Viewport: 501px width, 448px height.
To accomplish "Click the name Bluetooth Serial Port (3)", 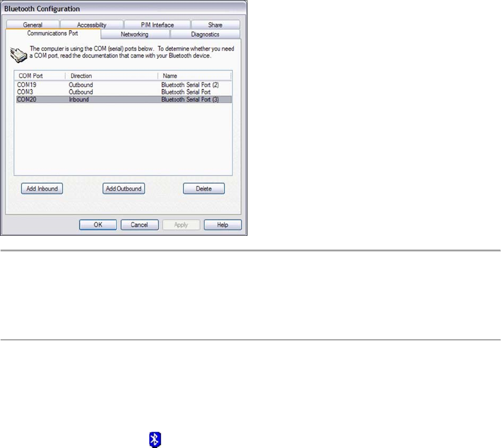I will click(x=190, y=99).
